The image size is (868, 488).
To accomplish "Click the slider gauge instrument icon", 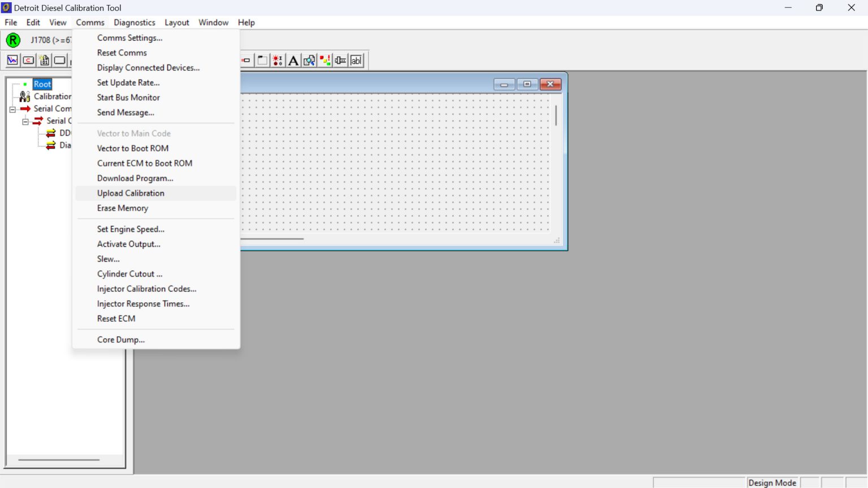I will pyautogui.click(x=340, y=60).
